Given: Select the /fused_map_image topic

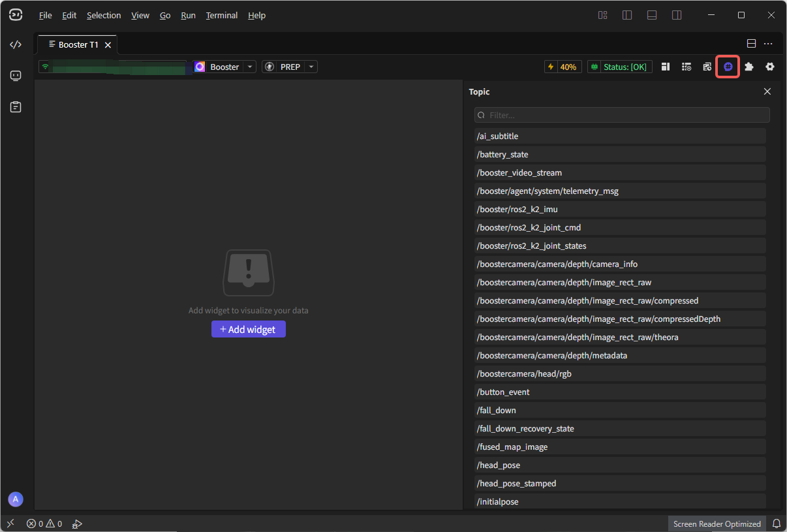Looking at the screenshot, I should tap(620, 446).
